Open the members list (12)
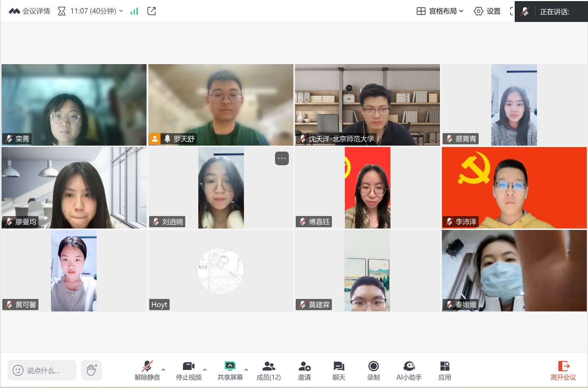588x388 pixels. tap(268, 371)
